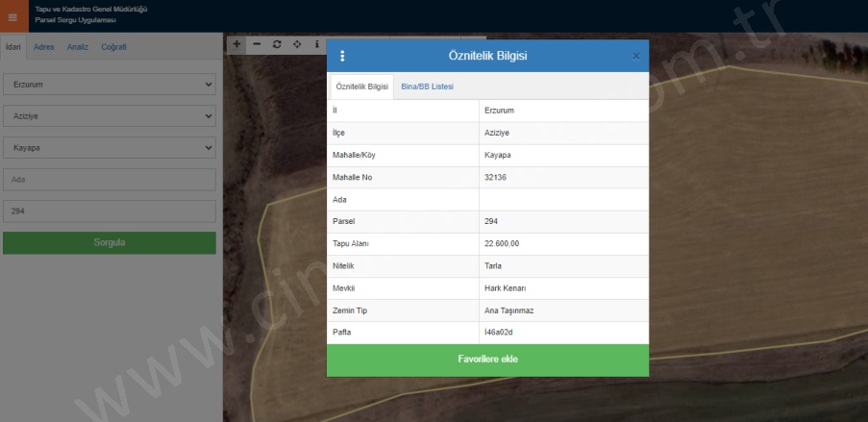Viewport: 868px width, 422px height.
Task: Zoom in the map with plus icon
Action: 236,44
